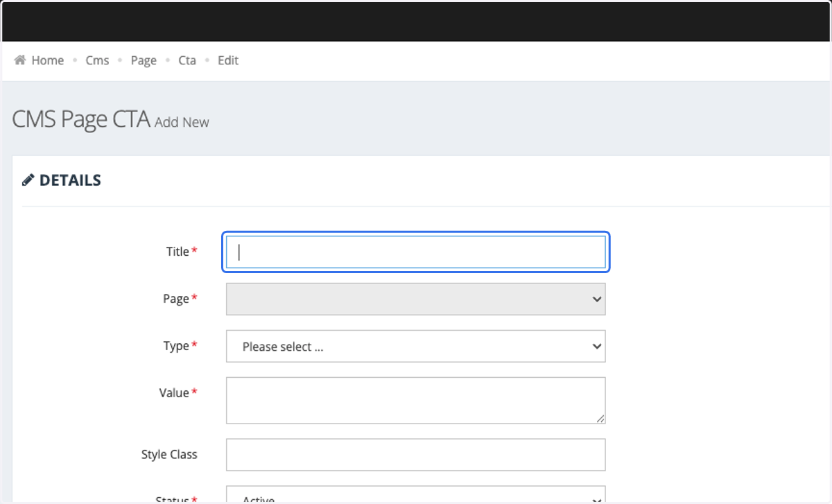Viewport: 832px width, 504px height.
Task: Click the 'Add New' subtitle text
Action: [182, 122]
